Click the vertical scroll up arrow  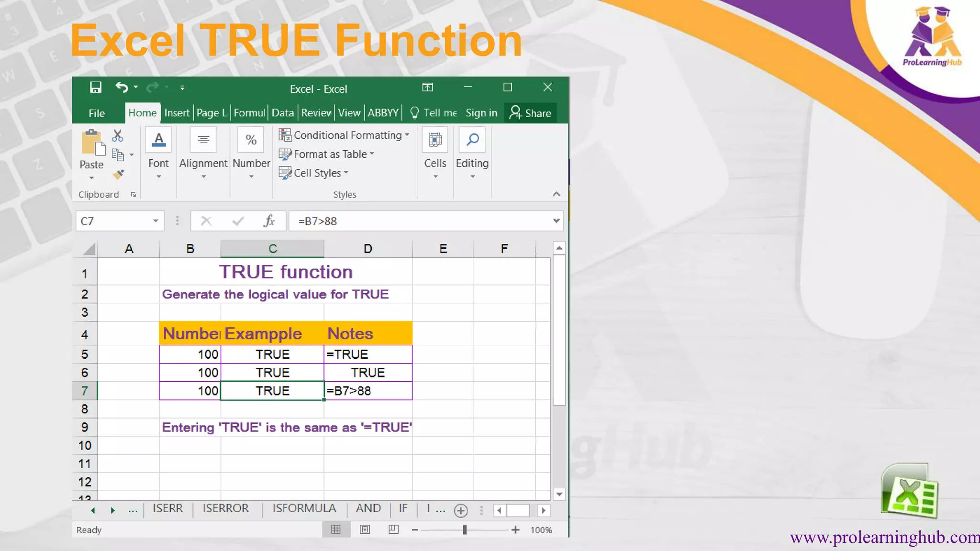[559, 248]
